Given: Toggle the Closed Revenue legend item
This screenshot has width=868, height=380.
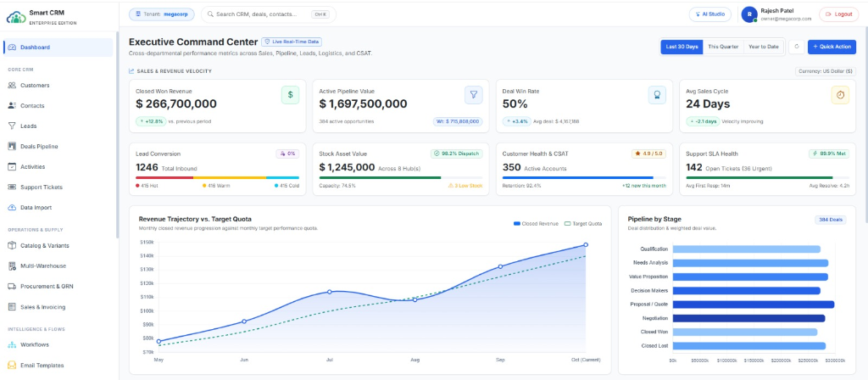Looking at the screenshot, I should pos(536,224).
